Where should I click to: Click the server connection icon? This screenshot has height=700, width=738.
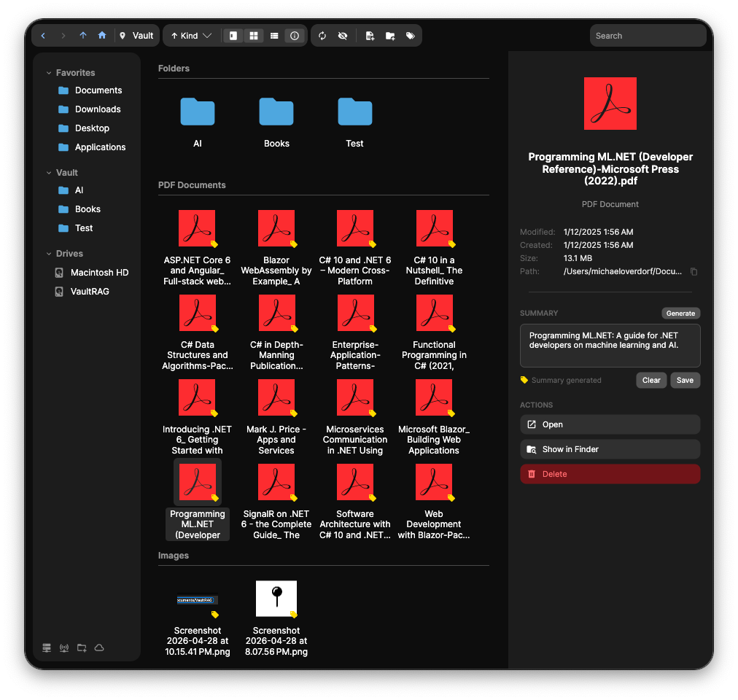(x=47, y=647)
